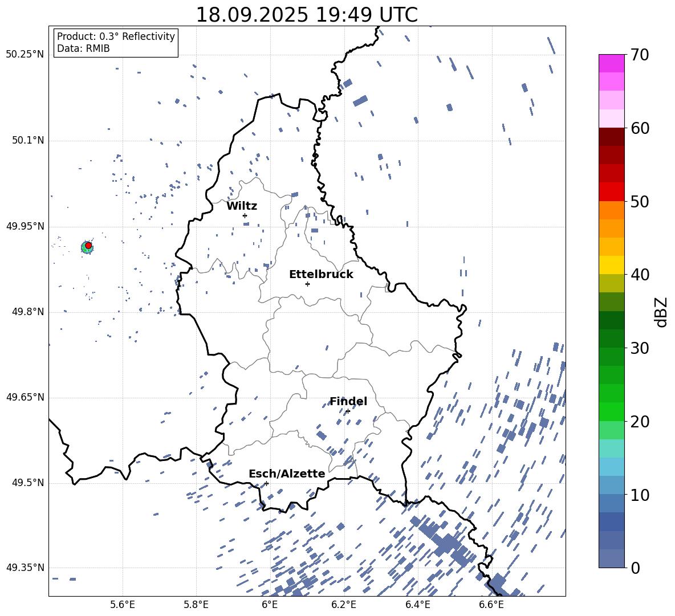Screen dimensions: 675x616
Task: Click longitude label 6.2°E
Action: click(344, 605)
